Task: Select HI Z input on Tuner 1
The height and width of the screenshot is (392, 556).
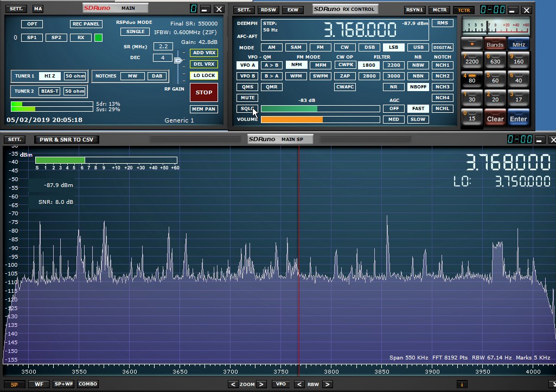Action: (50, 76)
